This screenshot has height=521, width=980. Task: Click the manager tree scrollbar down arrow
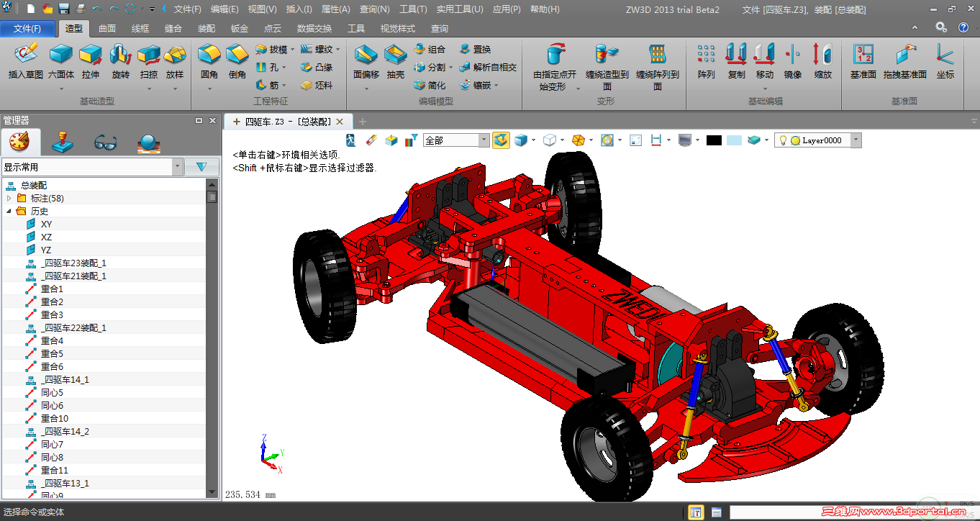(212, 492)
